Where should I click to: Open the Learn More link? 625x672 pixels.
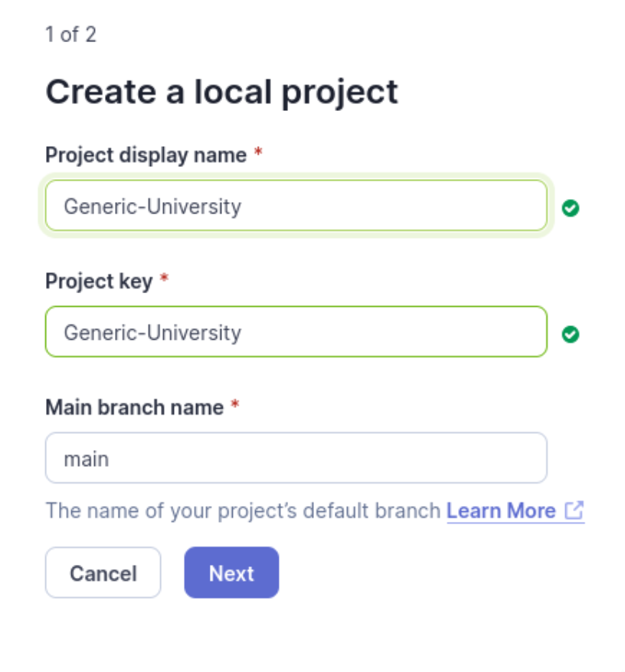[501, 511]
